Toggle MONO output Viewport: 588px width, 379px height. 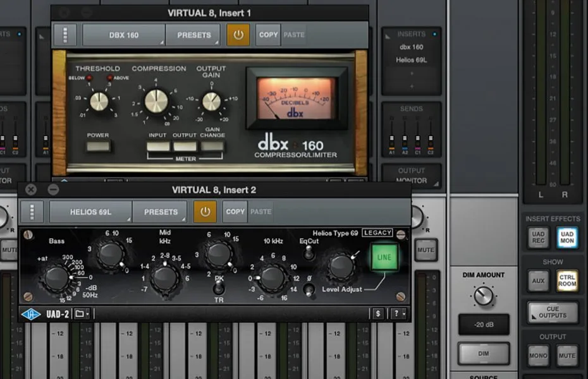pyautogui.click(x=538, y=356)
